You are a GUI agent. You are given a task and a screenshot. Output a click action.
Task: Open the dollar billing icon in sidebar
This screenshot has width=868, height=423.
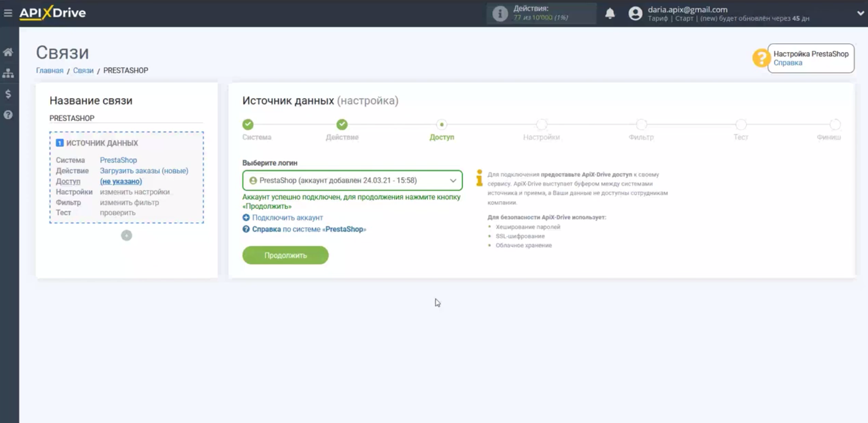coord(8,94)
